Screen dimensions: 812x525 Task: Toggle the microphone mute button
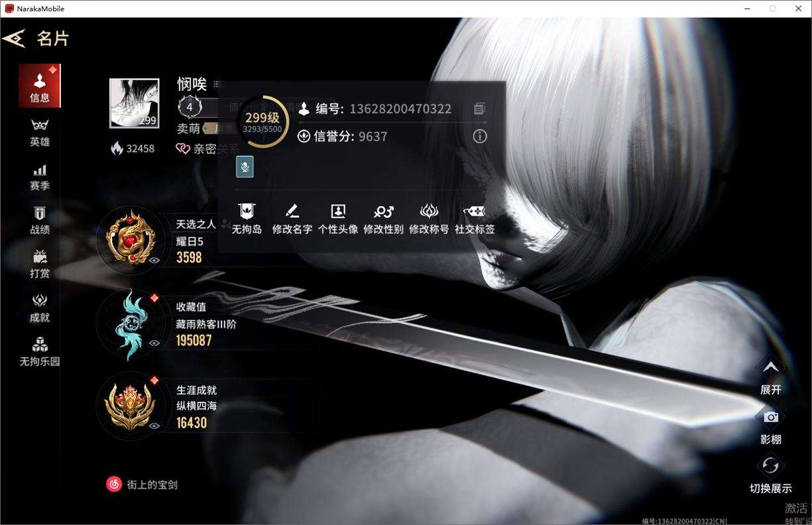(245, 167)
